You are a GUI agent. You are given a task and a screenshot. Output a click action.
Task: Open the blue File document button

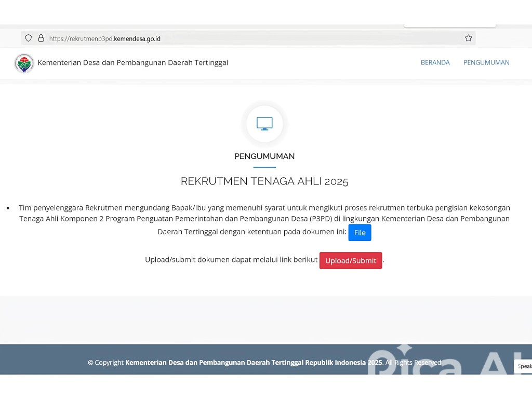click(360, 233)
